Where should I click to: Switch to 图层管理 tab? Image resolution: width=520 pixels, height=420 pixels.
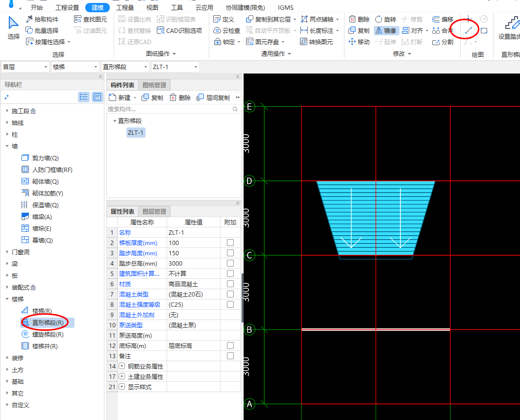click(154, 212)
